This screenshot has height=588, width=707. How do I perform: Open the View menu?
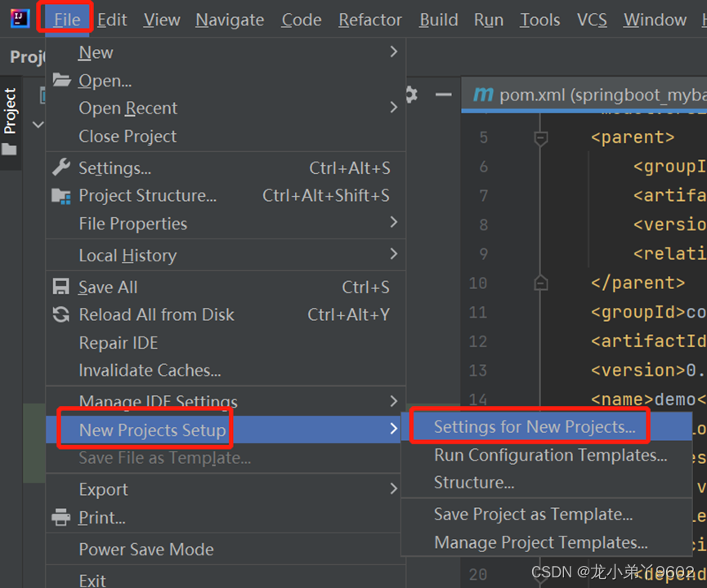tap(161, 20)
